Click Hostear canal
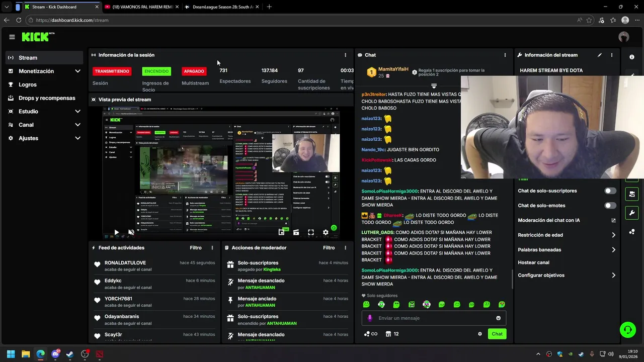This screenshot has height=362, width=644. [x=533, y=262]
